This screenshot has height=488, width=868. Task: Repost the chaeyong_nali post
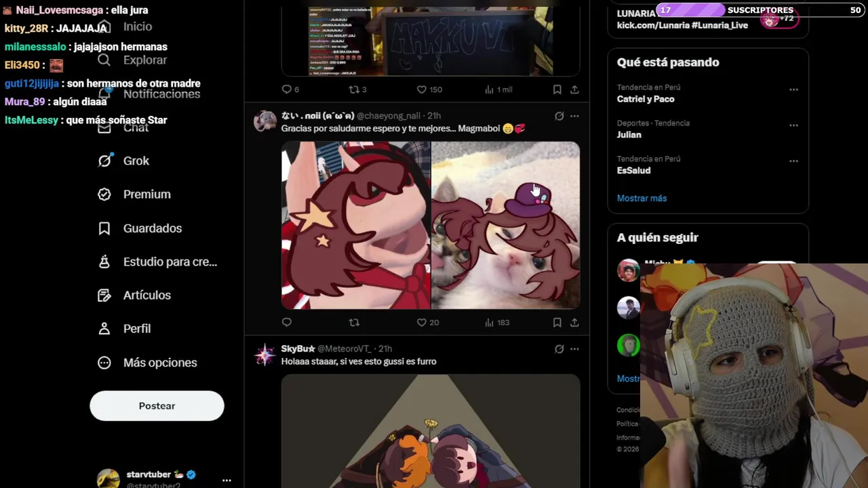tap(354, 323)
